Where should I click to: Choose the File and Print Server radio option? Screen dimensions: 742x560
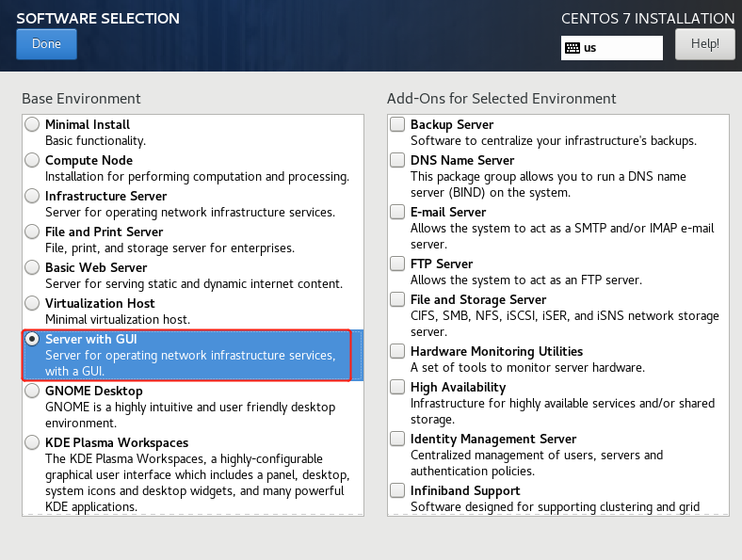pyautogui.click(x=32, y=232)
